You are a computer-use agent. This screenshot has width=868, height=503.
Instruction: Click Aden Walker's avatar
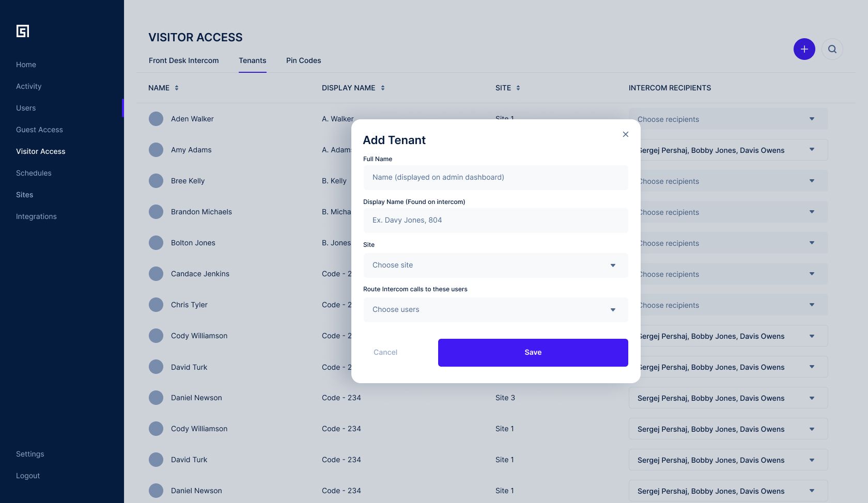click(156, 119)
